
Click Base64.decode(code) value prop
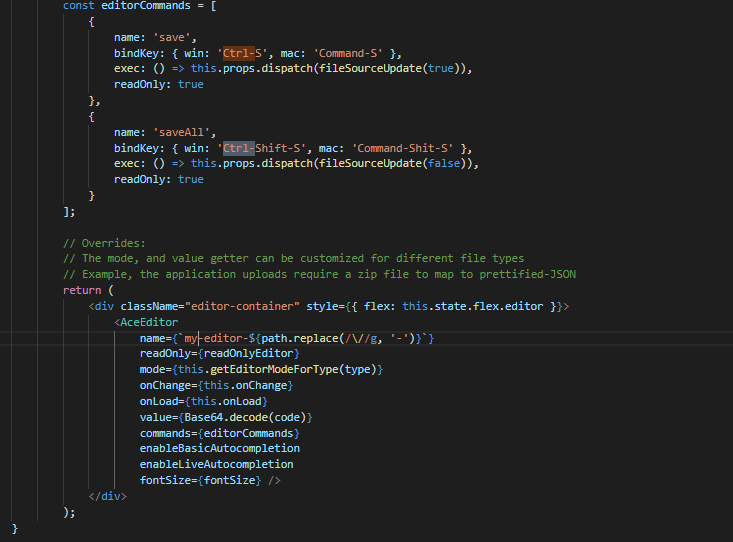(x=226, y=417)
